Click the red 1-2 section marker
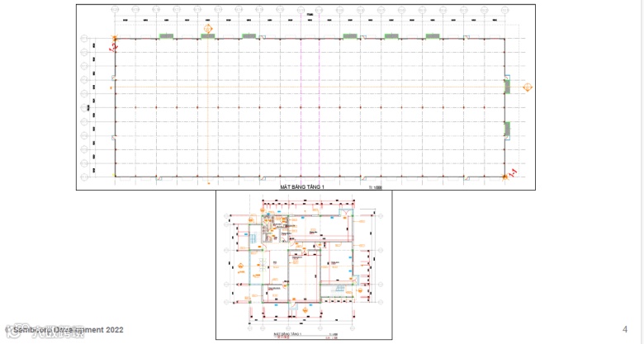Image resolution: width=644 pixels, height=344 pixels. (x=113, y=47)
